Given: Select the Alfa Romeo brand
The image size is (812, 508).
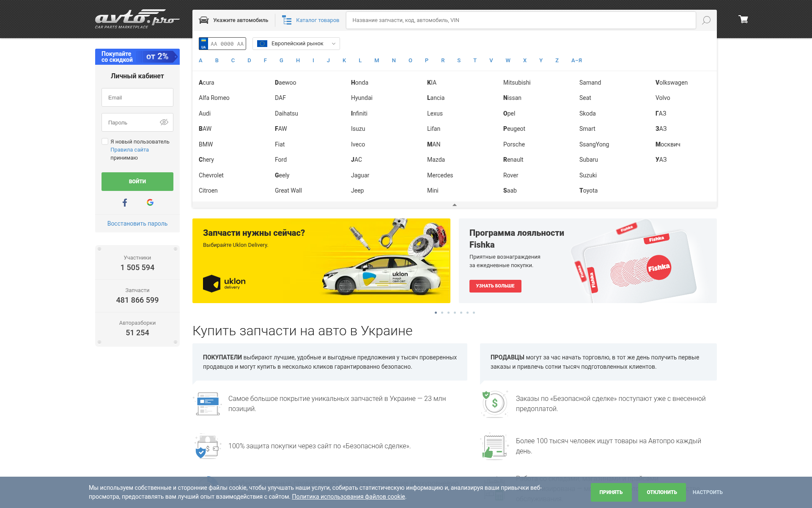Looking at the screenshot, I should tap(214, 98).
